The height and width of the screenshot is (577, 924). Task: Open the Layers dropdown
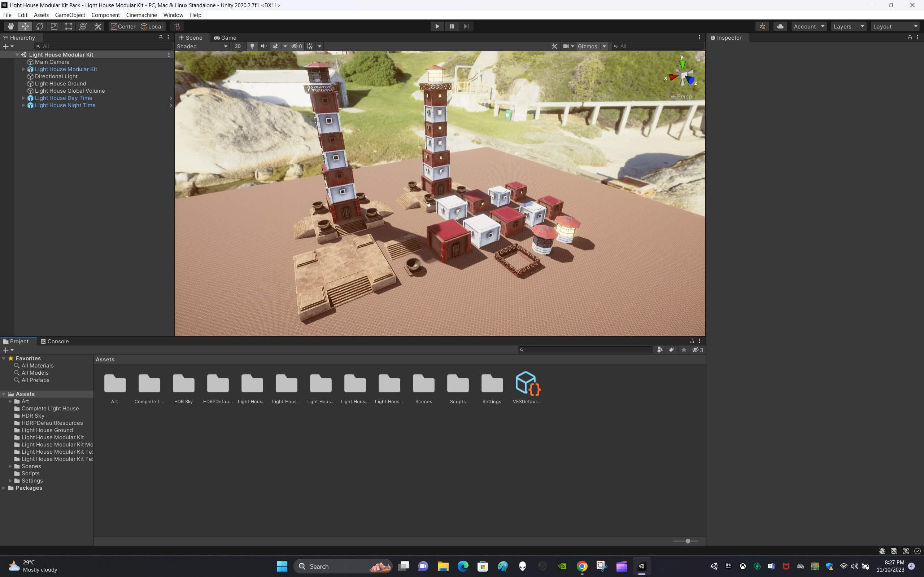tap(849, 26)
